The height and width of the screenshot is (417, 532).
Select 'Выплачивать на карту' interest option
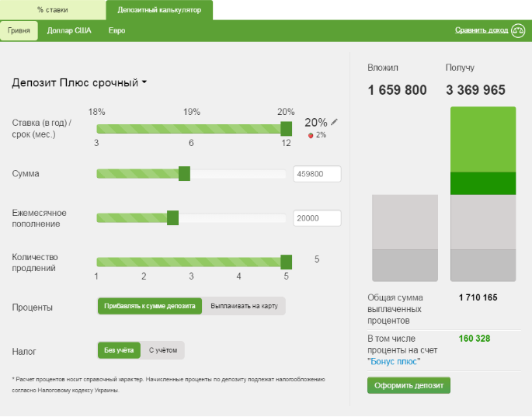point(244,306)
